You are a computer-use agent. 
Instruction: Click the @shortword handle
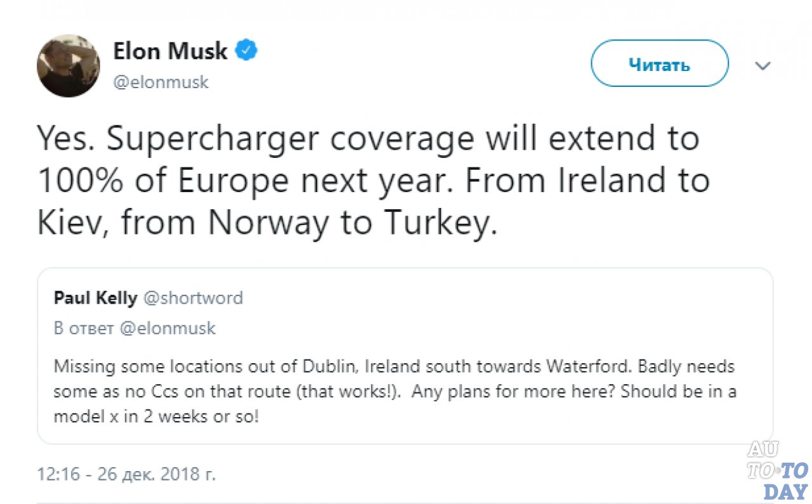pyautogui.click(x=193, y=298)
